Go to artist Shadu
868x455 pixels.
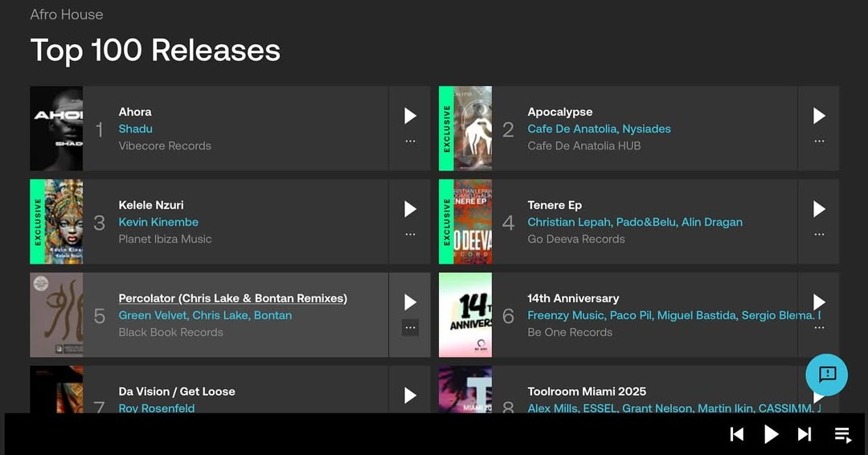click(x=136, y=129)
